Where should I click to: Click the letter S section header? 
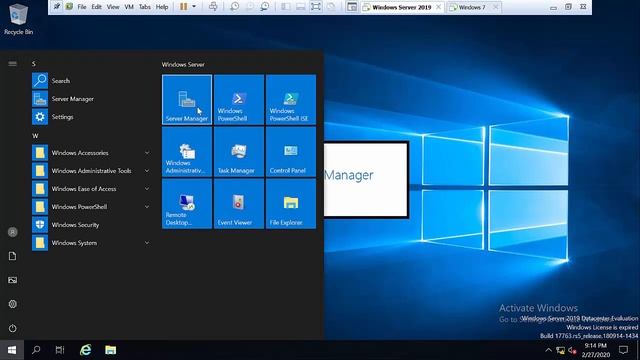(x=34, y=64)
